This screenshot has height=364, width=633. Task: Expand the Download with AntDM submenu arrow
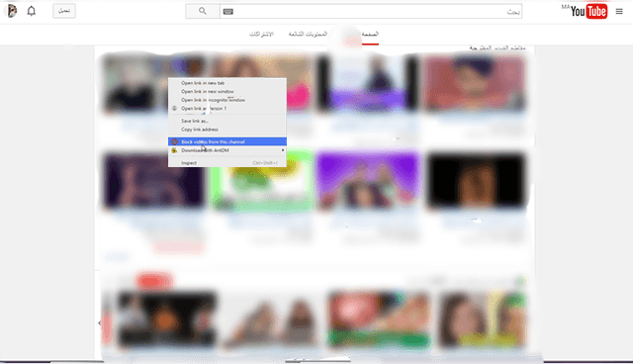(x=283, y=150)
